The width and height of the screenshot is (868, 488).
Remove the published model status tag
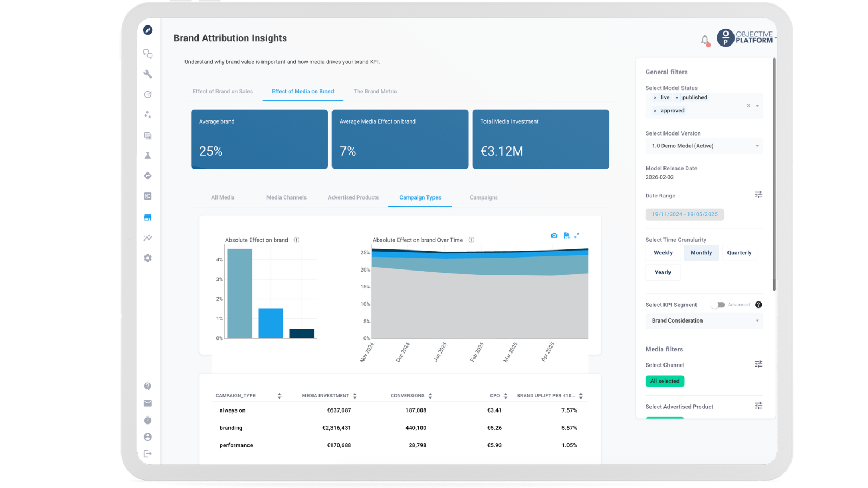coord(677,98)
